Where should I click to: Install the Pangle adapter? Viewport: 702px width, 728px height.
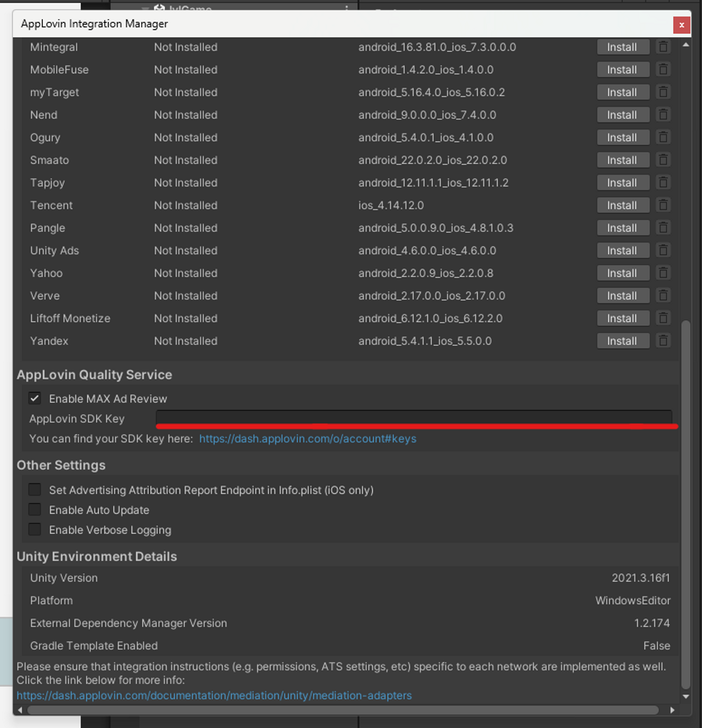click(x=623, y=228)
